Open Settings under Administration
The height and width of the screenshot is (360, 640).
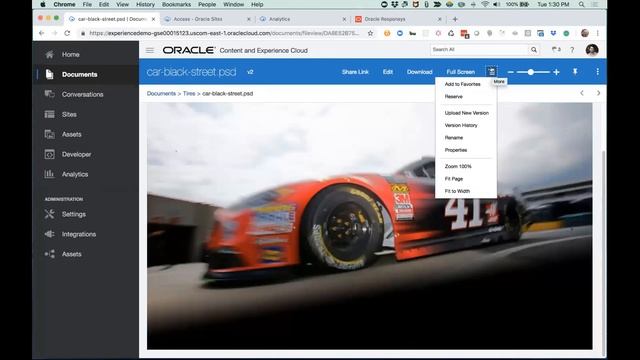[x=73, y=214]
